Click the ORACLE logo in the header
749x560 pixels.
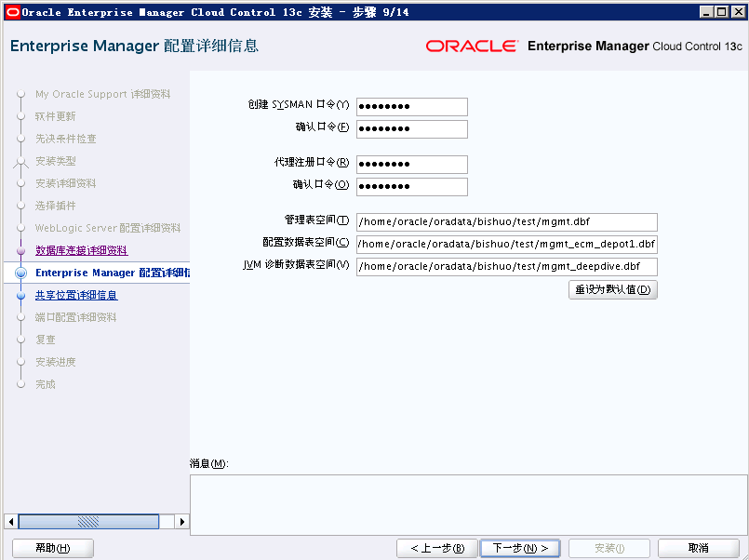[472, 46]
